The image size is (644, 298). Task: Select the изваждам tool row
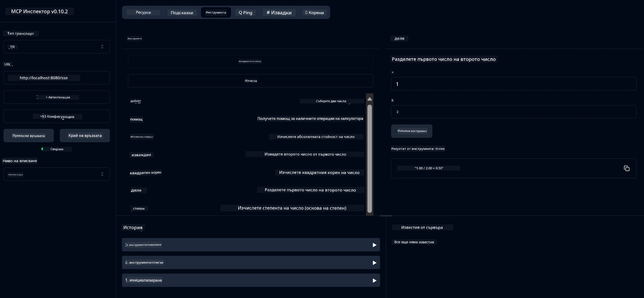(x=247, y=155)
